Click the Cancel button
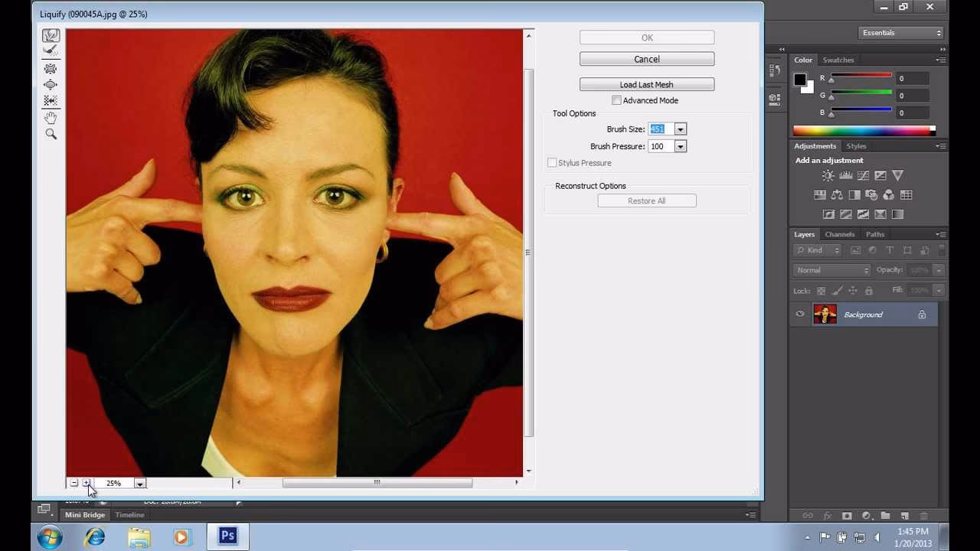Viewport: 980px width, 551px height. [646, 59]
